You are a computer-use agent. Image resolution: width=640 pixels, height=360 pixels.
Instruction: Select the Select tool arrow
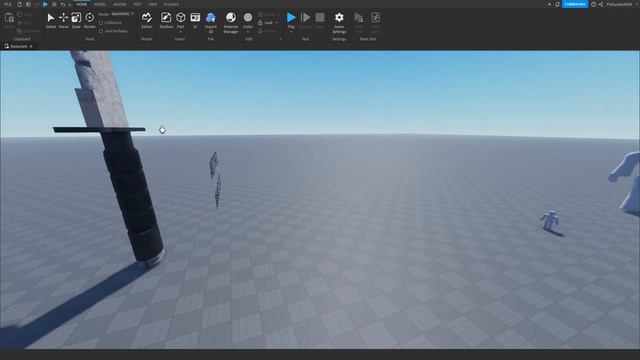pyautogui.click(x=51, y=18)
